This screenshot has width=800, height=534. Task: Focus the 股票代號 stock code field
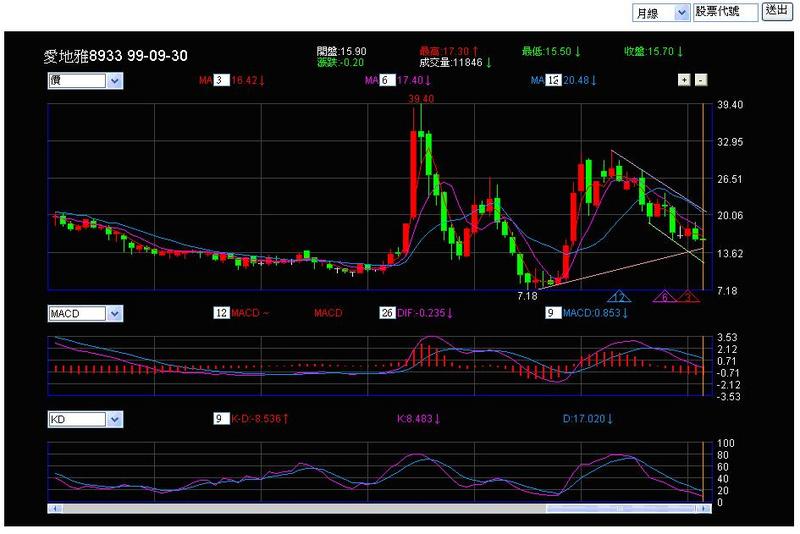[x=725, y=12]
